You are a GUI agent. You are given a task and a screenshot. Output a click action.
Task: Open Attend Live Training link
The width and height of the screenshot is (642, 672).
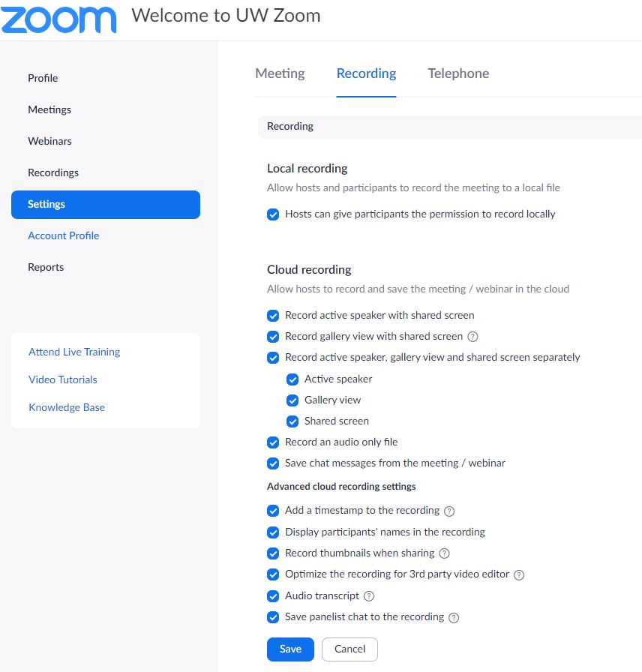(x=74, y=352)
